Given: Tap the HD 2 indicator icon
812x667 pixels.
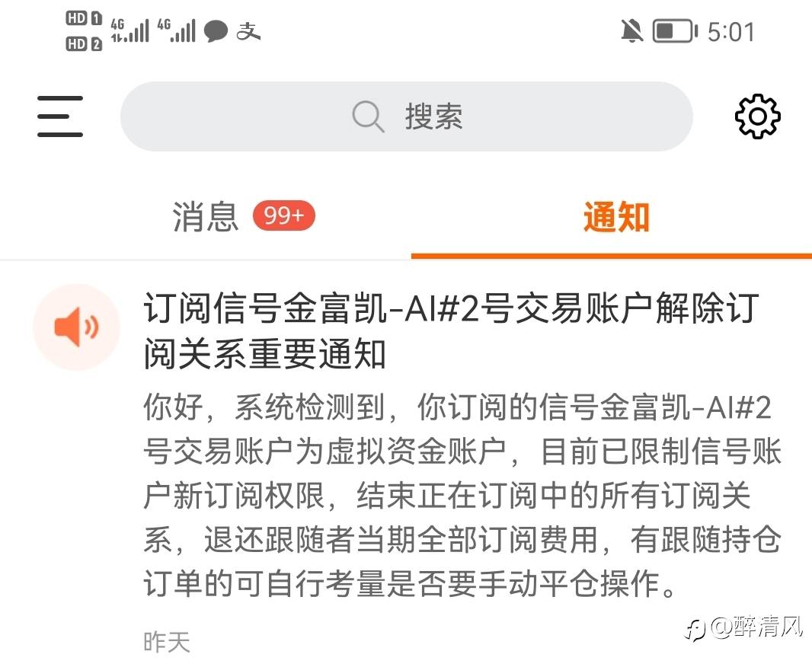Looking at the screenshot, I should point(84,44).
